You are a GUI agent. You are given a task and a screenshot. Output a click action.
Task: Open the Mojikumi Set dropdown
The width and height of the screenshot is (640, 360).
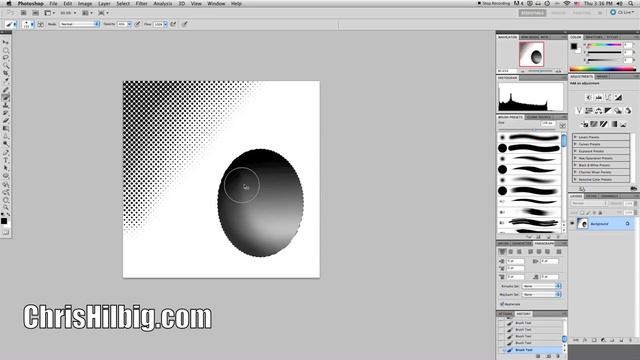542,294
